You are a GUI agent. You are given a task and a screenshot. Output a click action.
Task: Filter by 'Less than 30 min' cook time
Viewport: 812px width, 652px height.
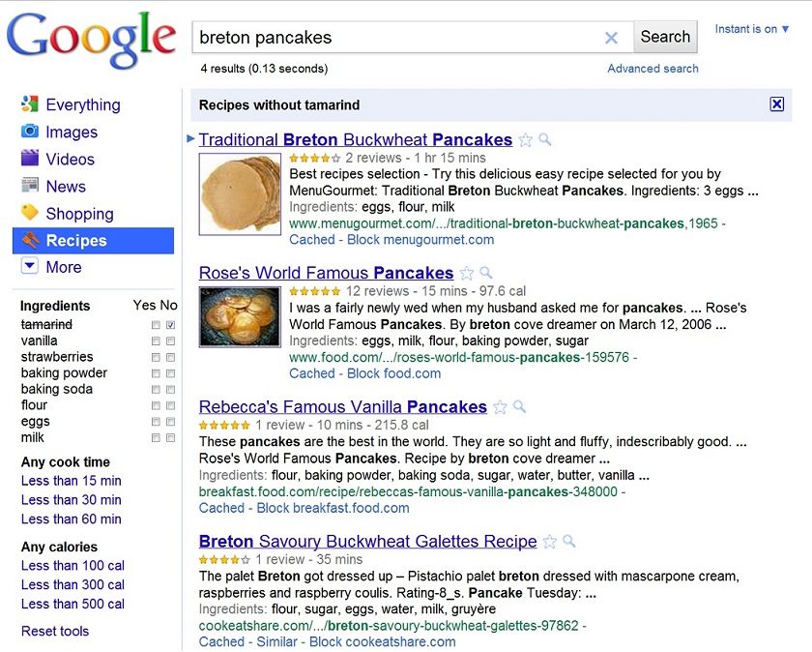click(72, 500)
